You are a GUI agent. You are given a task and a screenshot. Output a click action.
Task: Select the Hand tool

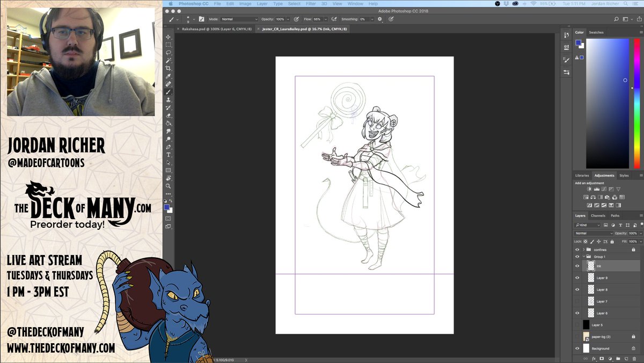coord(169,178)
